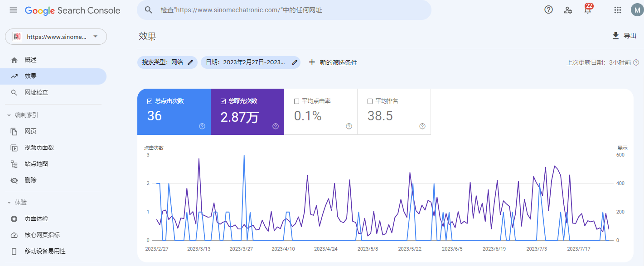This screenshot has width=644, height=266.
Task: Collapse the 编制索引 section
Action: pyautogui.click(x=9, y=115)
